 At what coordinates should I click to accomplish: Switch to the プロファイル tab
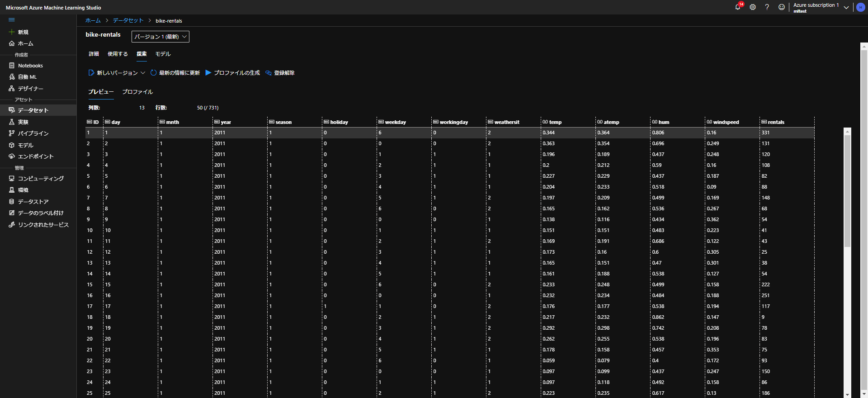[137, 92]
